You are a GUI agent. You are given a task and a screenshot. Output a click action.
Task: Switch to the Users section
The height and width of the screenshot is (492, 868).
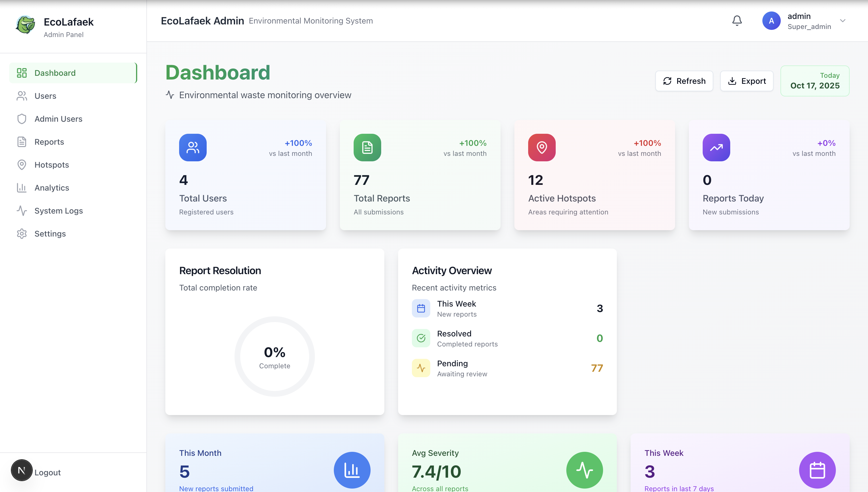point(45,96)
